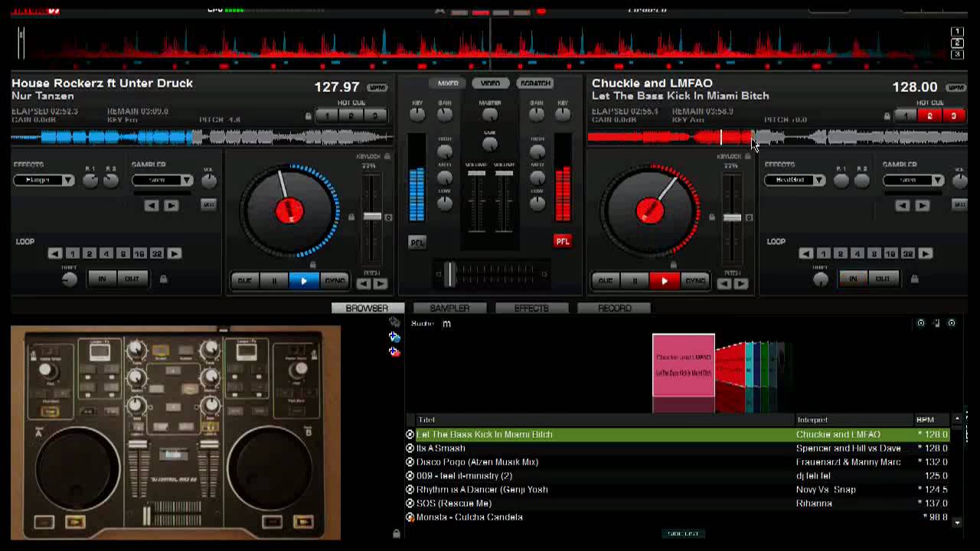Screen dimensions: 980x551
Task: Select the Scratch panel tab
Action: pos(534,83)
